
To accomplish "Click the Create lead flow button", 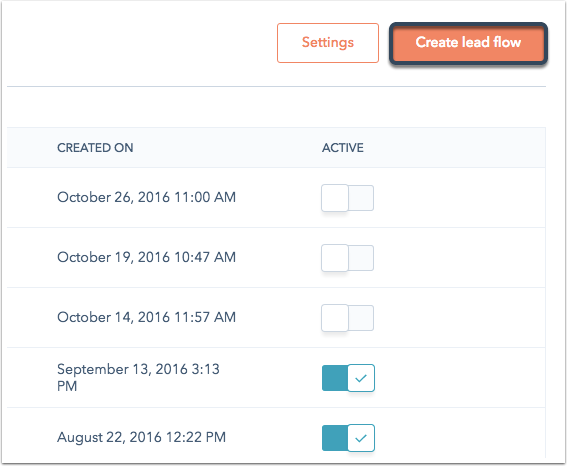I will [x=468, y=43].
